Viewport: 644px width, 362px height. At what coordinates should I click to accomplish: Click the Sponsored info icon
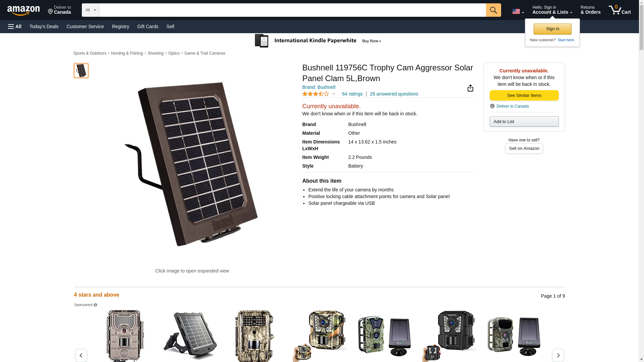click(96, 305)
